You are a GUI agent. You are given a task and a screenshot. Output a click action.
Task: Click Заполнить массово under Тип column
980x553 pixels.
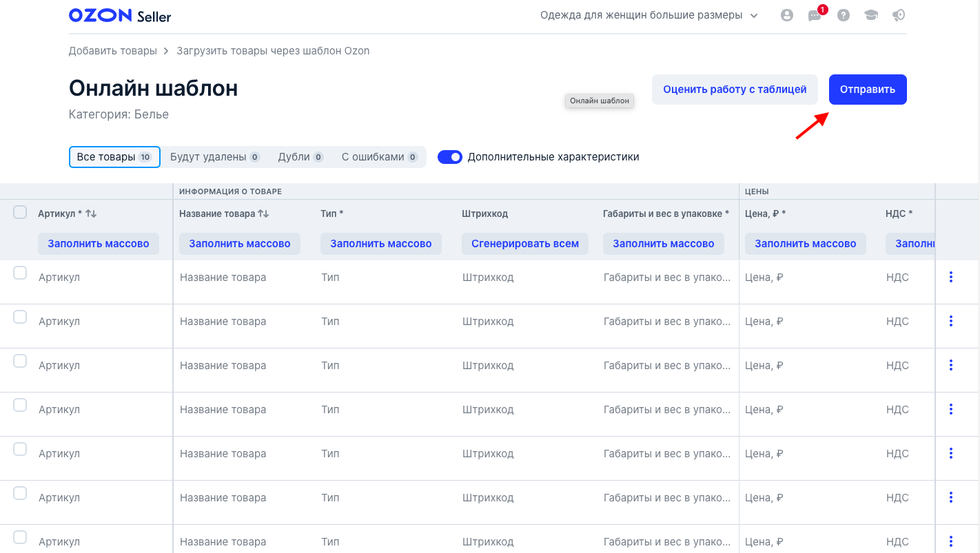point(381,244)
